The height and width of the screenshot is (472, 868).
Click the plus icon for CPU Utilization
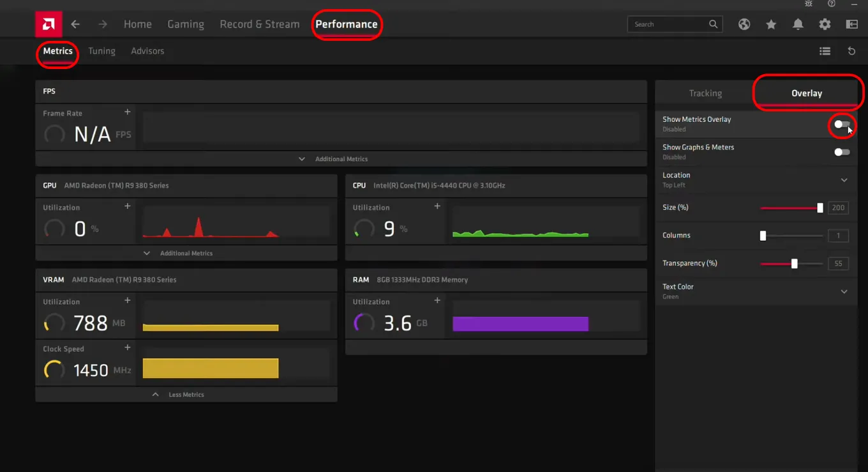[437, 206]
